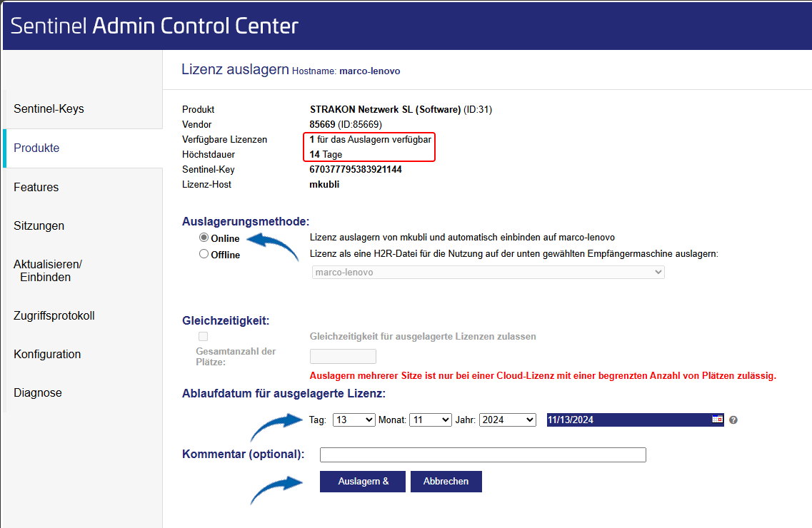Image resolution: width=812 pixels, height=528 pixels.
Task: Click the Sentinel-Key number 670377795383921144
Action: click(355, 170)
